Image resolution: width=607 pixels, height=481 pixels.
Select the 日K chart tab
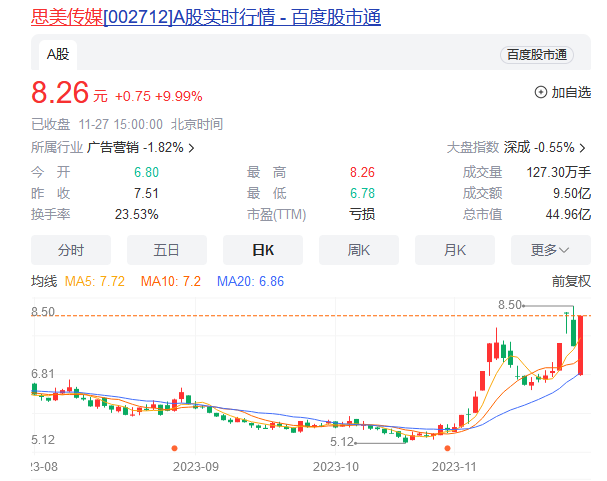point(263,250)
